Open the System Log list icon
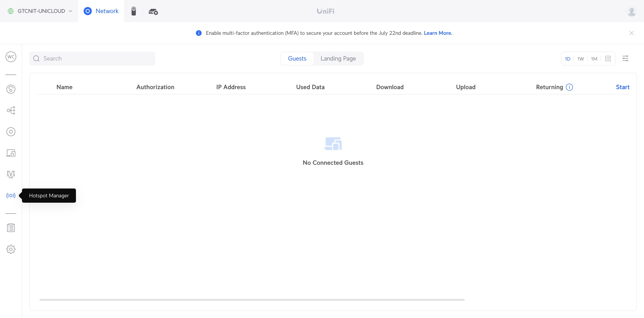644x318 pixels. point(11,228)
